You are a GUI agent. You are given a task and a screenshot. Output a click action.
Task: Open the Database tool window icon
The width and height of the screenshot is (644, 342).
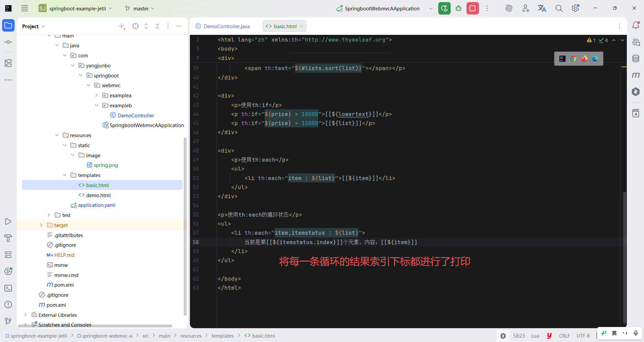point(636,59)
